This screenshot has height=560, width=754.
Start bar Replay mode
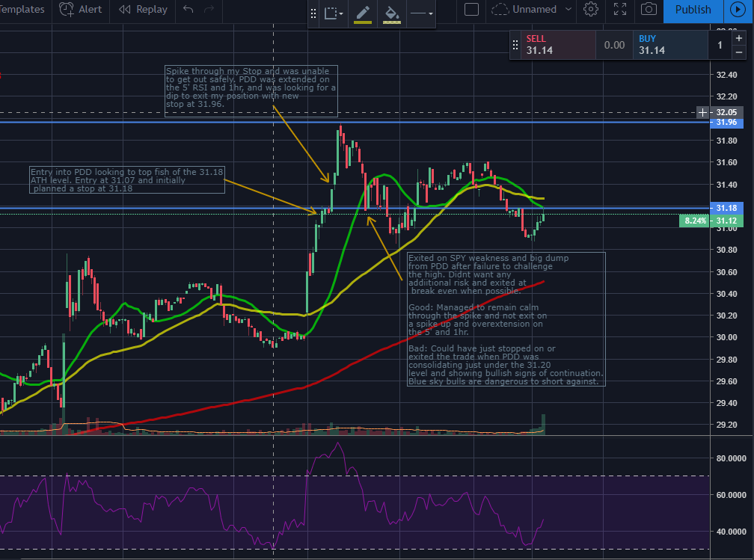tap(143, 10)
